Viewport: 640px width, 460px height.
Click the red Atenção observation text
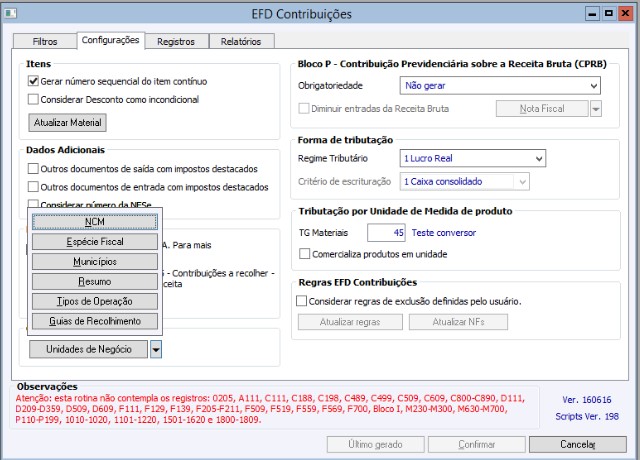coord(270,409)
